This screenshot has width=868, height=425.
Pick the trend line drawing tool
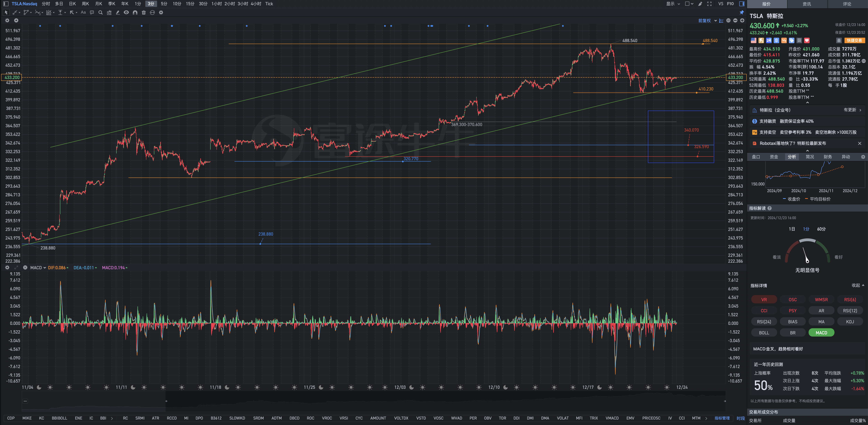click(15, 12)
